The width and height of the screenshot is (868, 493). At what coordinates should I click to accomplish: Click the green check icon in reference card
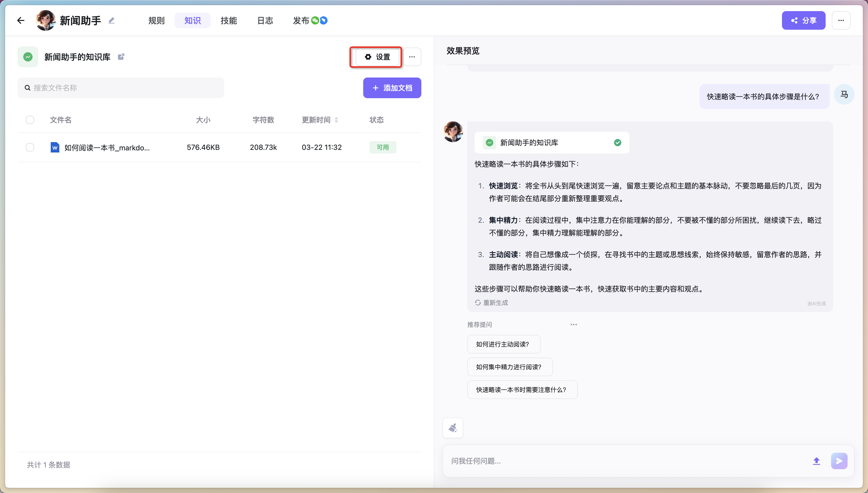tap(618, 143)
